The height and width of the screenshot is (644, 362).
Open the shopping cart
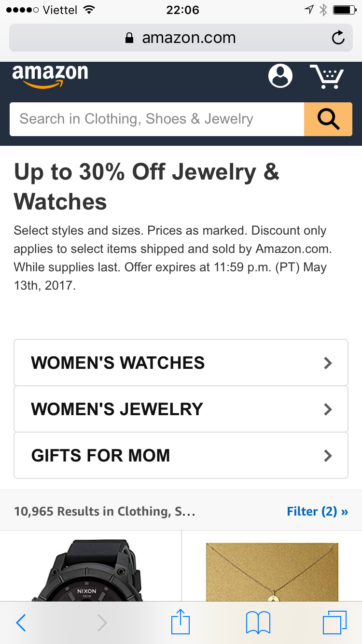327,77
